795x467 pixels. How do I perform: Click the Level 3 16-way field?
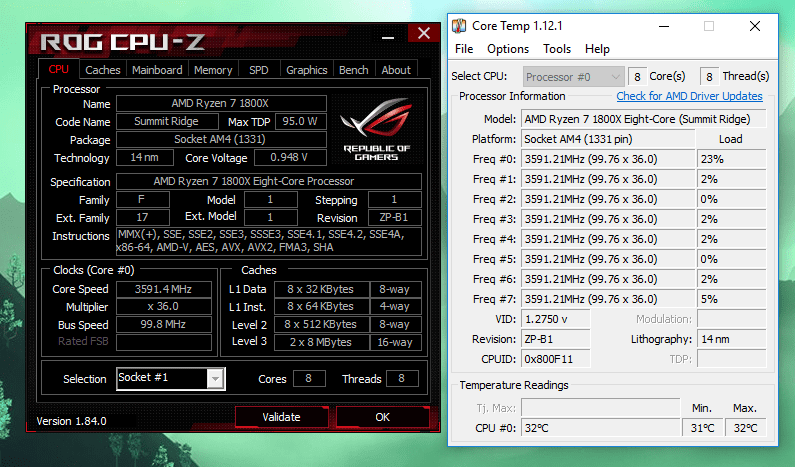pos(396,342)
